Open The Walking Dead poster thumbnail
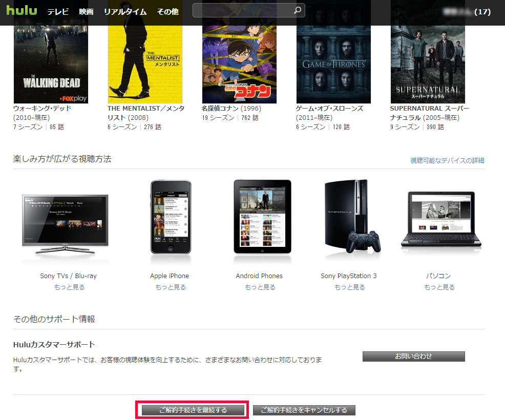The height and width of the screenshot is (420, 505). (51, 65)
